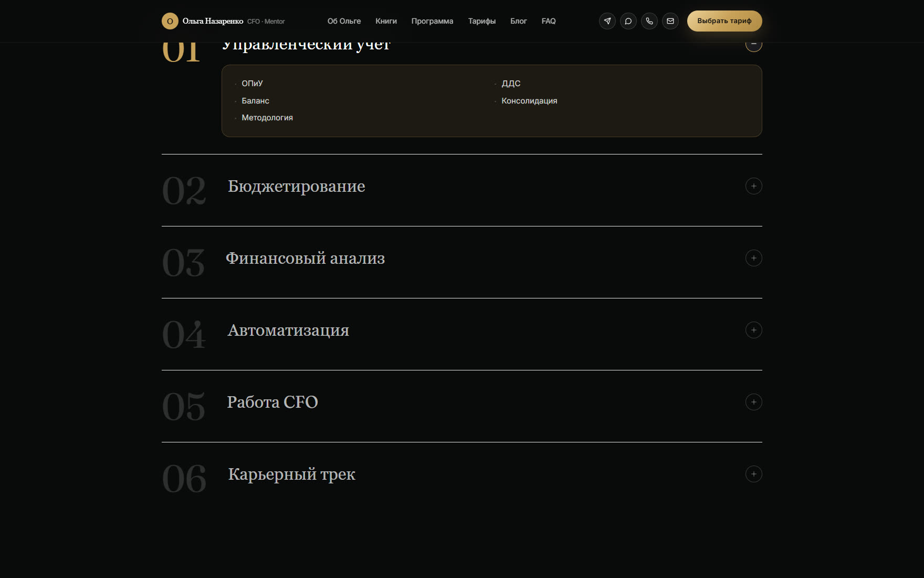924x578 pixels.
Task: Collapse the Управленческий учет section minus icon
Action: click(754, 46)
